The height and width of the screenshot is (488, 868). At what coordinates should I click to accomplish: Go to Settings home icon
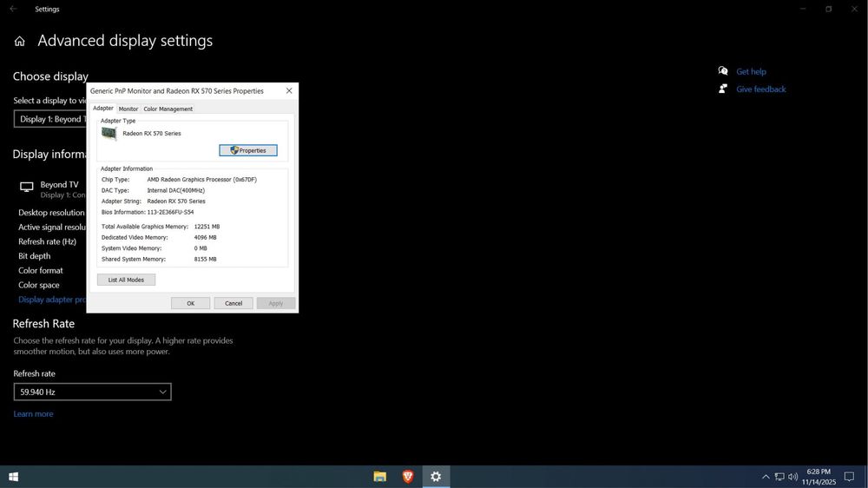click(19, 41)
